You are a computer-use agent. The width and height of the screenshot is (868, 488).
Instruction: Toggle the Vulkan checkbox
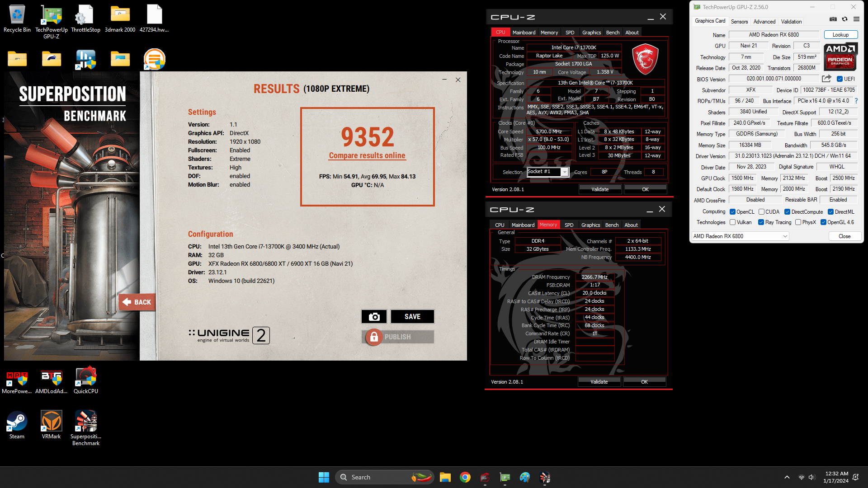pos(732,222)
